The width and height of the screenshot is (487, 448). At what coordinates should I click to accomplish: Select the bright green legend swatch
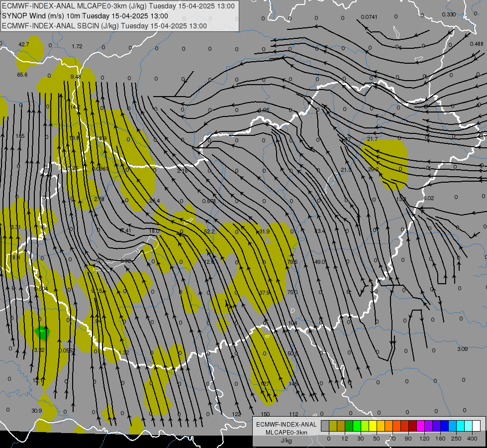point(357,426)
